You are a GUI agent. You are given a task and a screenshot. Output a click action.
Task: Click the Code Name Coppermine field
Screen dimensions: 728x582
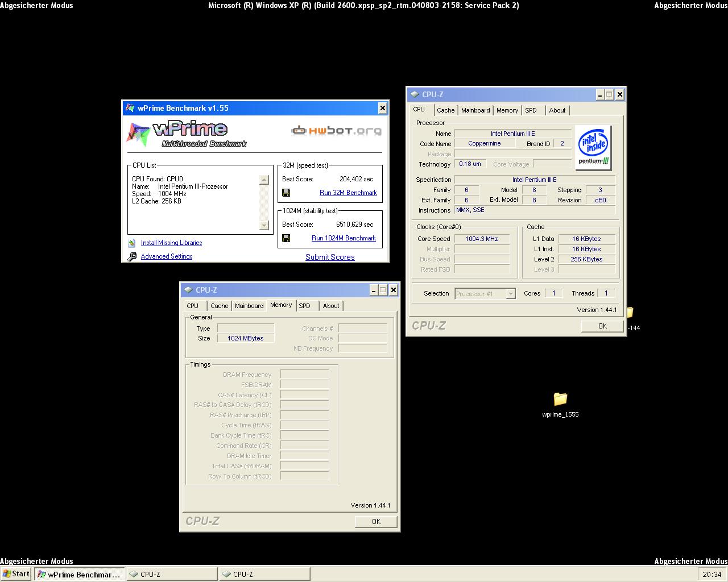485,144
